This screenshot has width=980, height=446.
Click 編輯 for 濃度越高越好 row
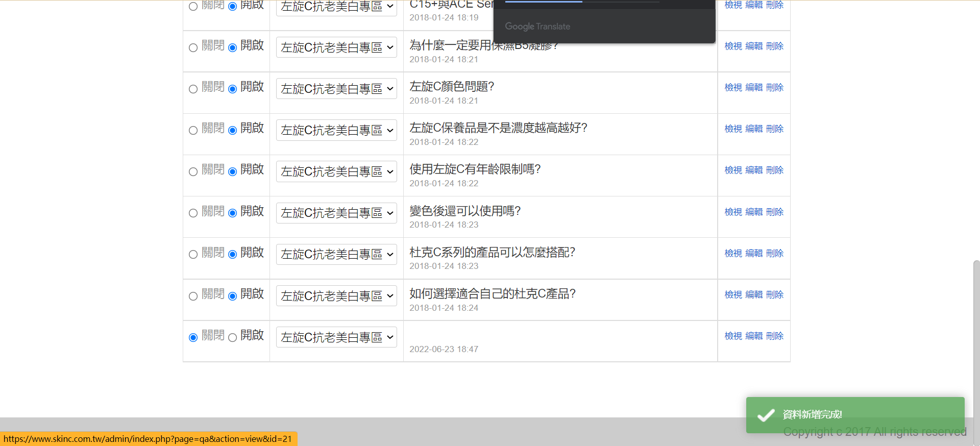[x=754, y=129]
